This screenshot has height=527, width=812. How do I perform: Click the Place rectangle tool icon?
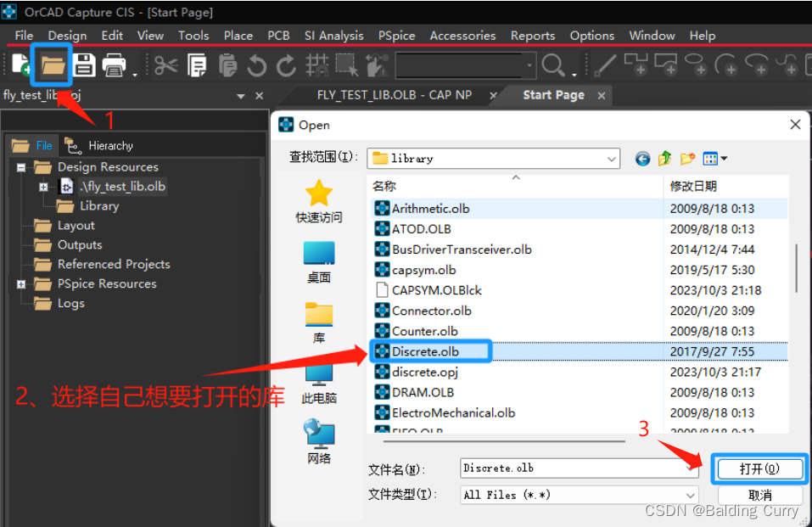coord(665,64)
